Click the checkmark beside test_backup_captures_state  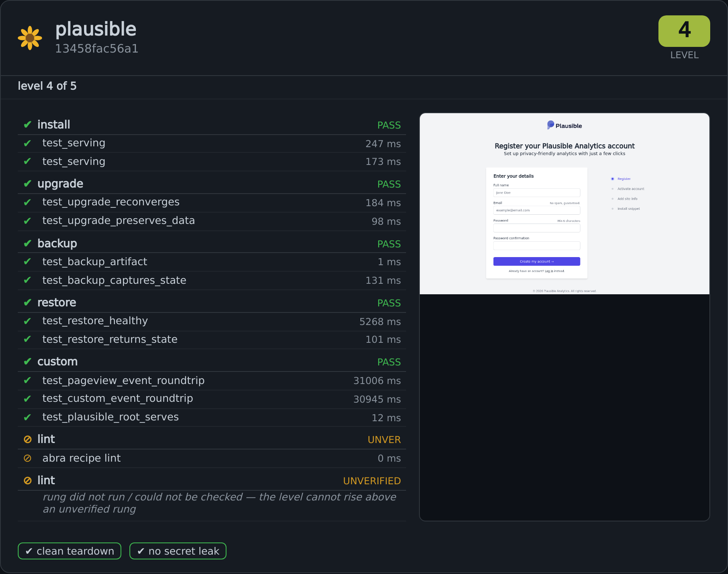(x=28, y=280)
